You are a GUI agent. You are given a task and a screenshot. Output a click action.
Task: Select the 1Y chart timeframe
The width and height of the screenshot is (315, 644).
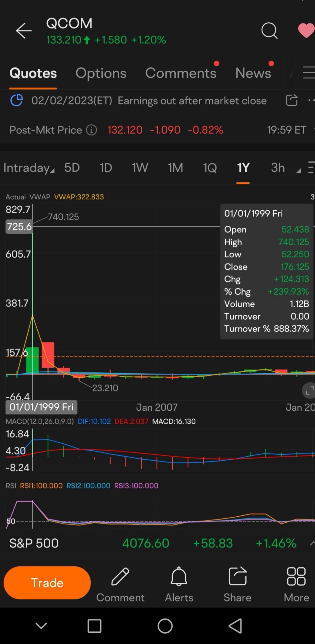click(243, 168)
